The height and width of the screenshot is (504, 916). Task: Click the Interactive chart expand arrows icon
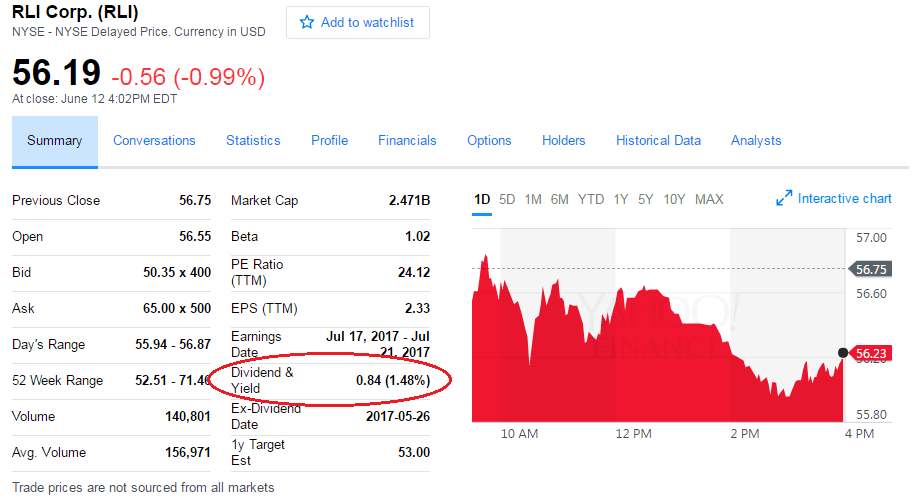tap(784, 199)
